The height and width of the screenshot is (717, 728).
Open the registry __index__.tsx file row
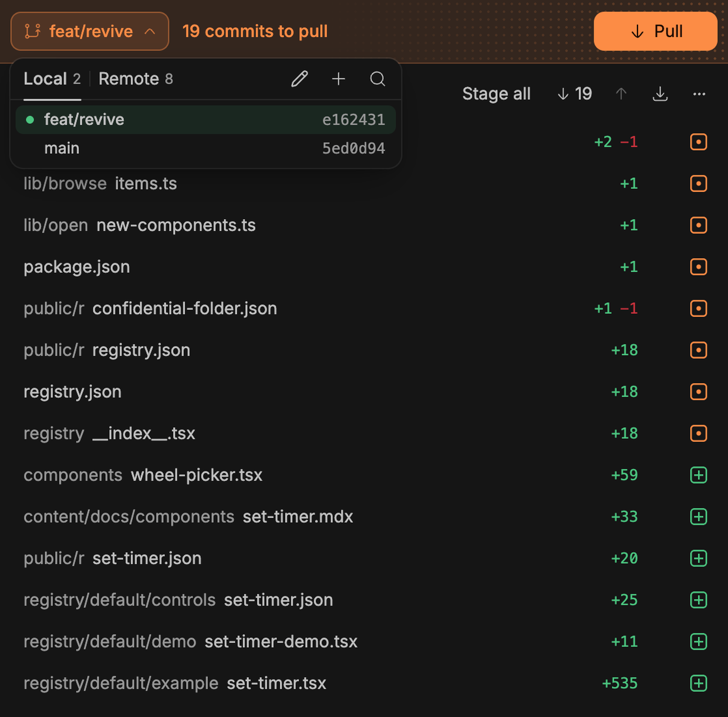[x=364, y=434]
